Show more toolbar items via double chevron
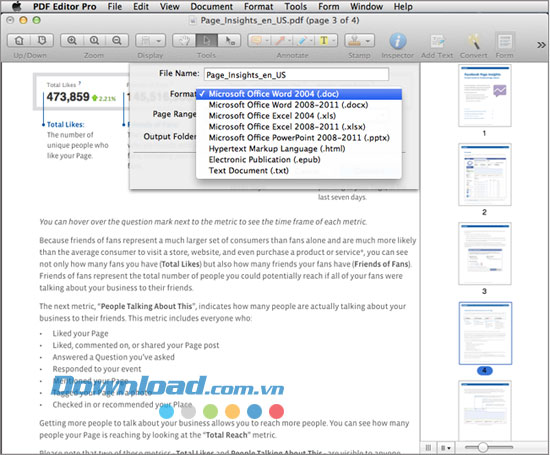The height and width of the screenshot is (455, 550). pyautogui.click(x=541, y=45)
